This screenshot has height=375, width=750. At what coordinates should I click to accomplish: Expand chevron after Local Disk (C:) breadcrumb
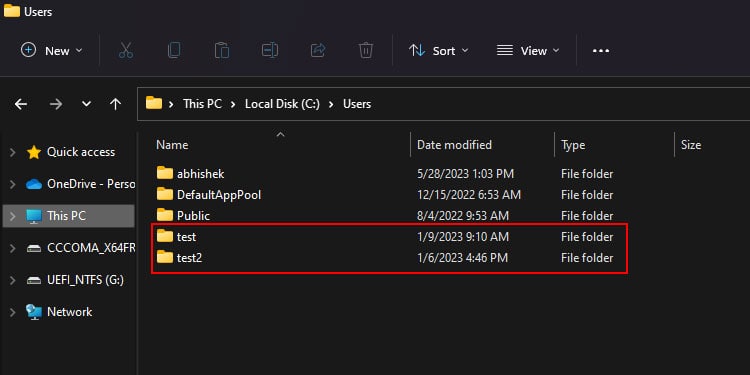(x=331, y=104)
